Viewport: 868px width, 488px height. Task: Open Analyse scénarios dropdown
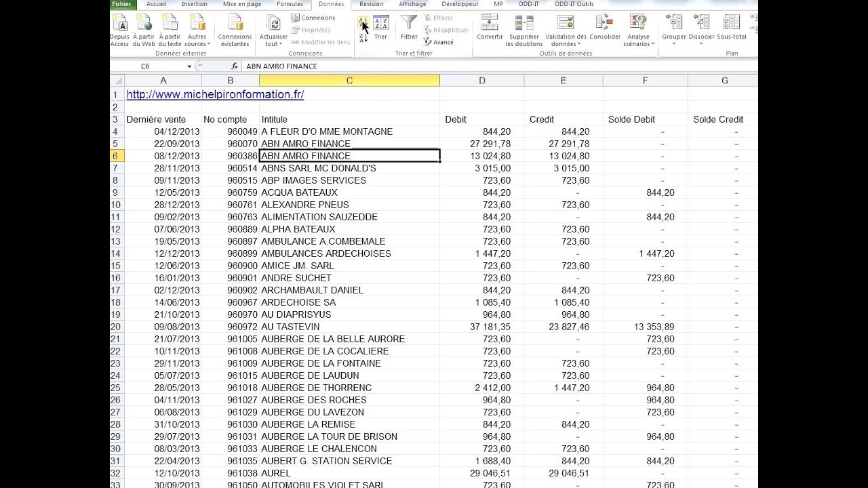(638, 30)
